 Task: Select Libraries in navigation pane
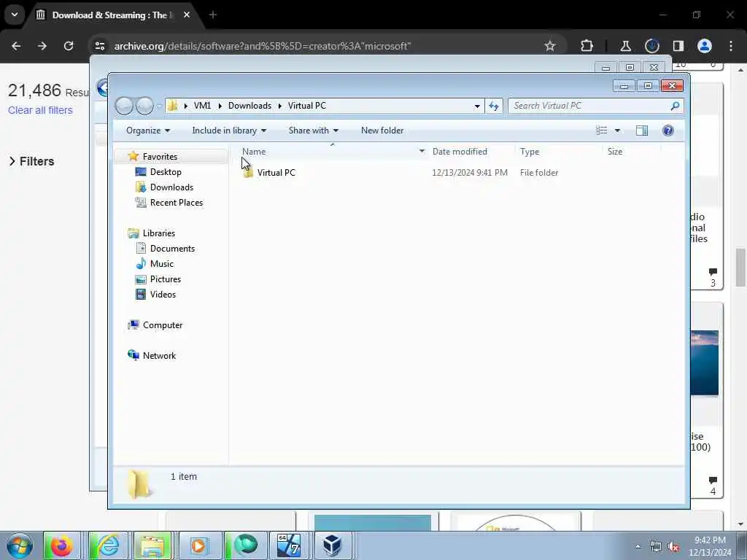point(158,233)
